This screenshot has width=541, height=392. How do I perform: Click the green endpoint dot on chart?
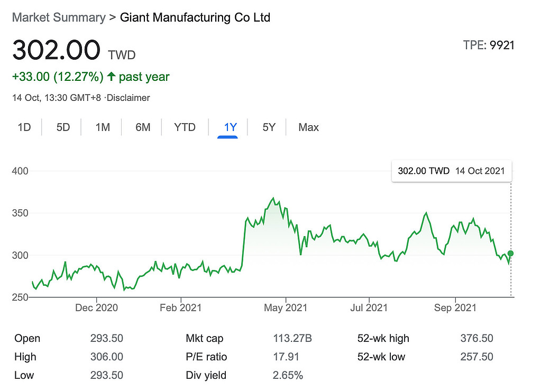click(x=510, y=254)
